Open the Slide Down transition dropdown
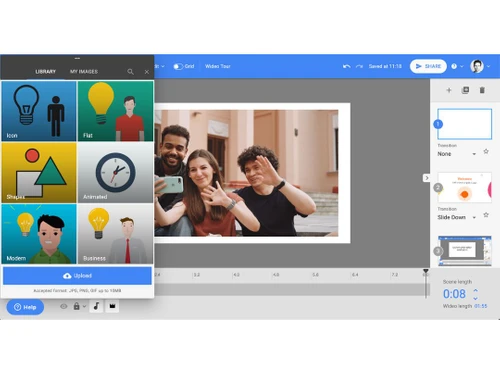This screenshot has height=375, width=500. pos(457,217)
